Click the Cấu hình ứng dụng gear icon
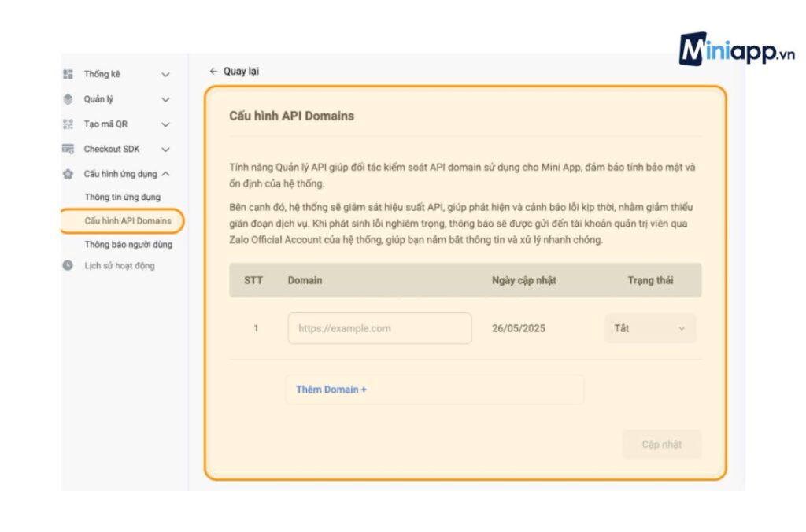This screenshot has height=532, width=806. pos(68,174)
